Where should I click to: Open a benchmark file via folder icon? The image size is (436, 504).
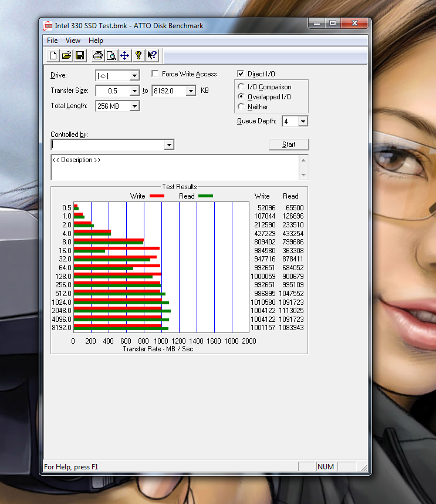(x=66, y=56)
